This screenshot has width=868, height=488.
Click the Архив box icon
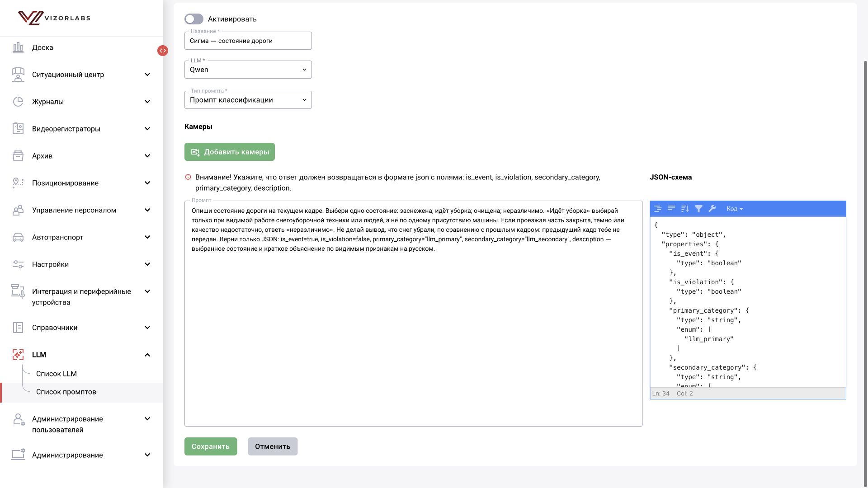(x=18, y=156)
